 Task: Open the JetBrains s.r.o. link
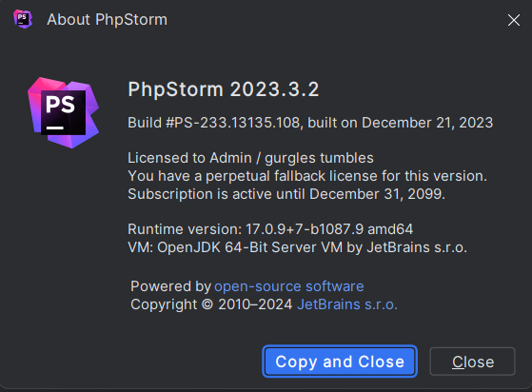coord(347,304)
